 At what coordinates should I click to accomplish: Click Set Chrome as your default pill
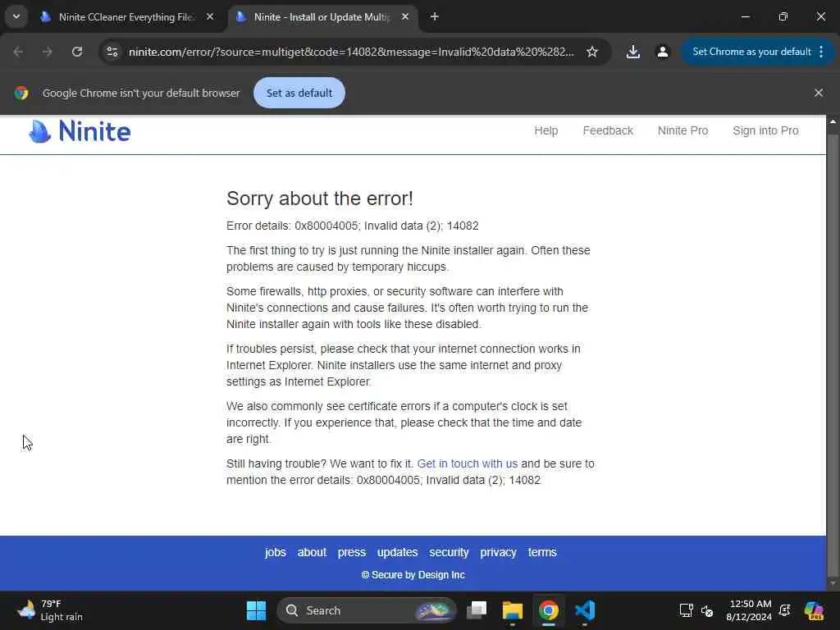coord(751,52)
